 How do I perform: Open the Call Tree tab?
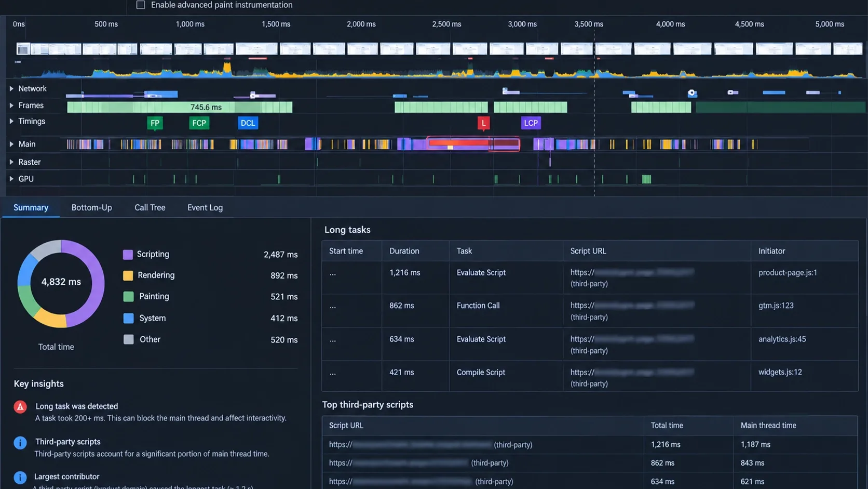(150, 207)
